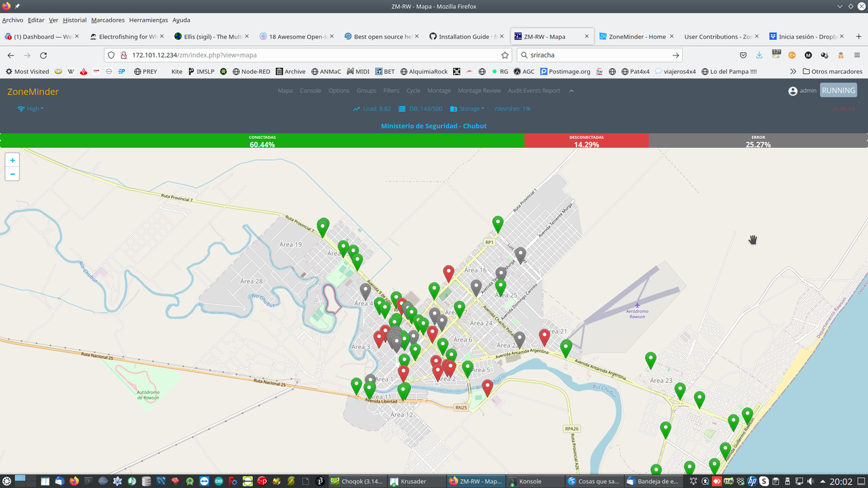
Task: Open Montage view
Action: (x=439, y=91)
